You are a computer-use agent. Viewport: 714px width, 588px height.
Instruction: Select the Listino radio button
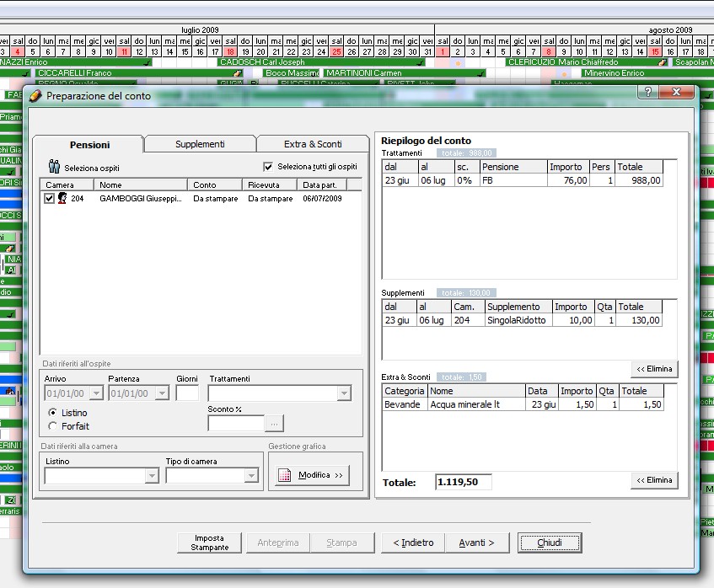pos(52,413)
